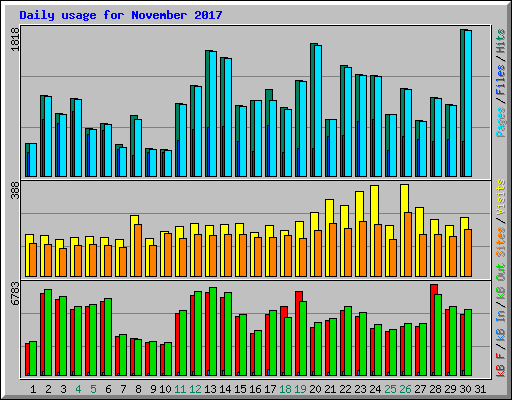Click day 29 on the x-axis

(450, 389)
